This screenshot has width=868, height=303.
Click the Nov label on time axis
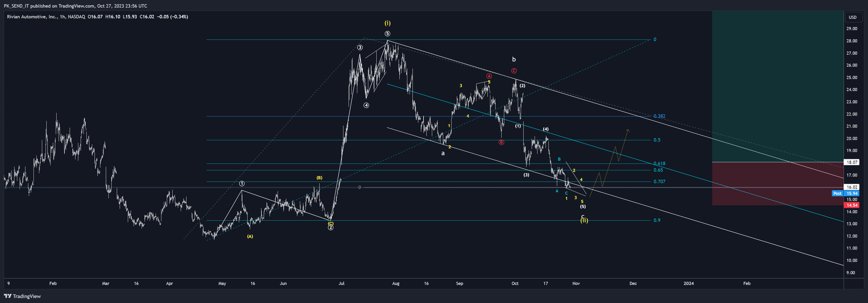(x=576, y=283)
